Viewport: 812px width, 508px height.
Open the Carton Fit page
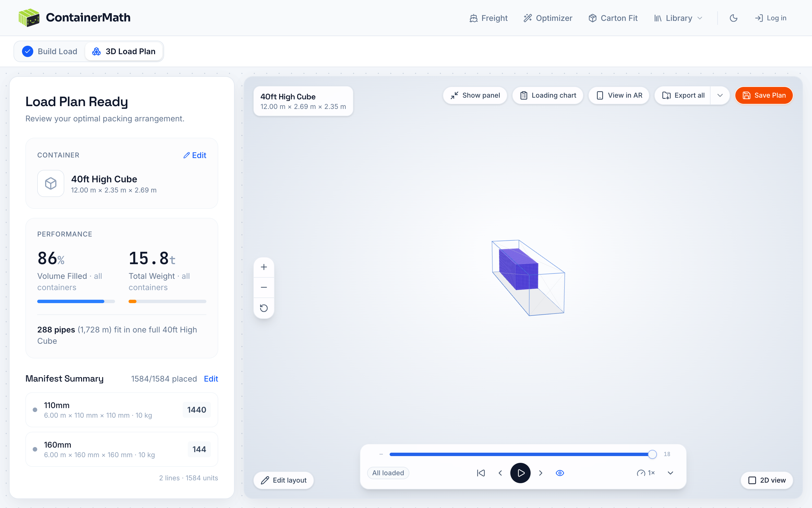coord(613,18)
